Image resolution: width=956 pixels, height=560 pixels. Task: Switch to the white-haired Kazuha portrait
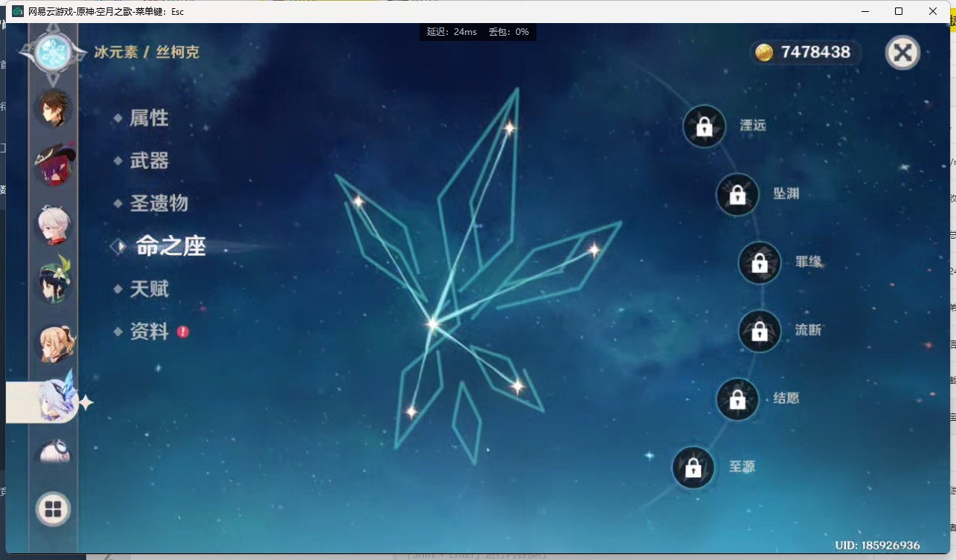[54, 223]
